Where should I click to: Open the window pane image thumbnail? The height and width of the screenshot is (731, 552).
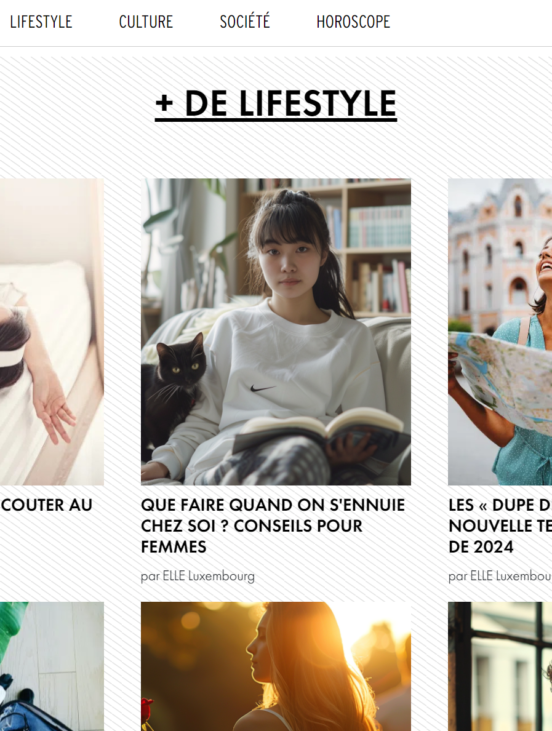[500, 666]
